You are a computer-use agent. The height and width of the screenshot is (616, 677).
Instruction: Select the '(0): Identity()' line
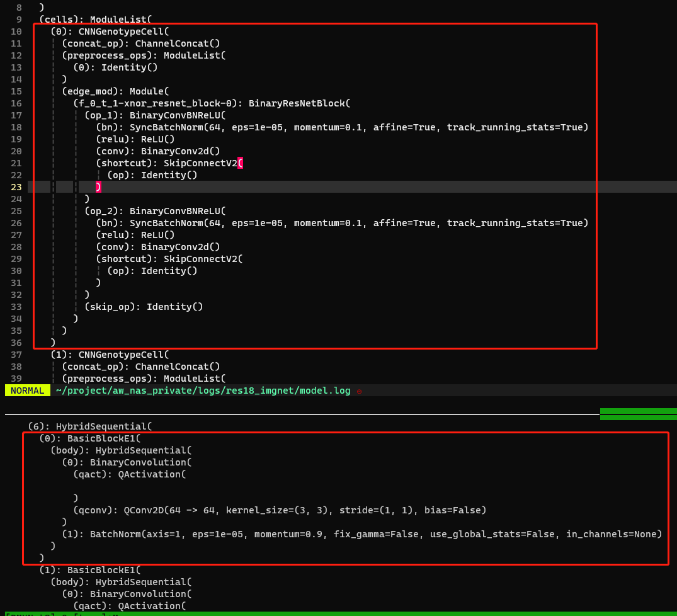click(115, 67)
